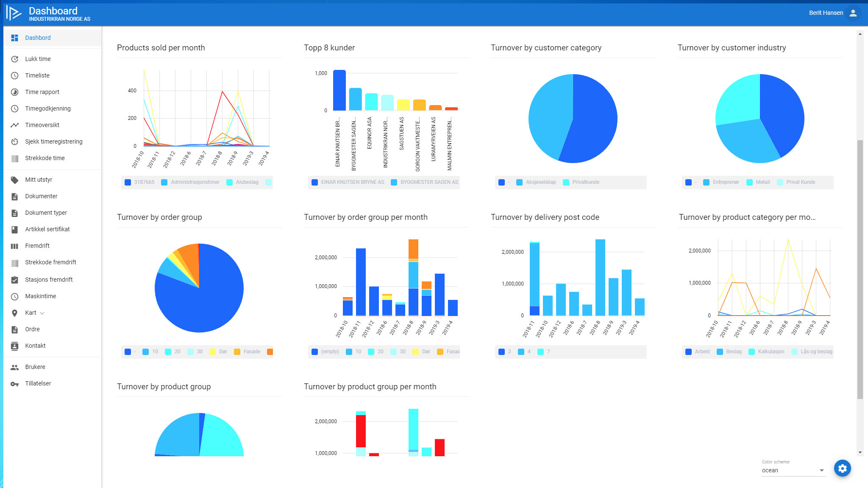868x488 pixels.
Task: Open the Color scheme dropdown
Action: 793,470
